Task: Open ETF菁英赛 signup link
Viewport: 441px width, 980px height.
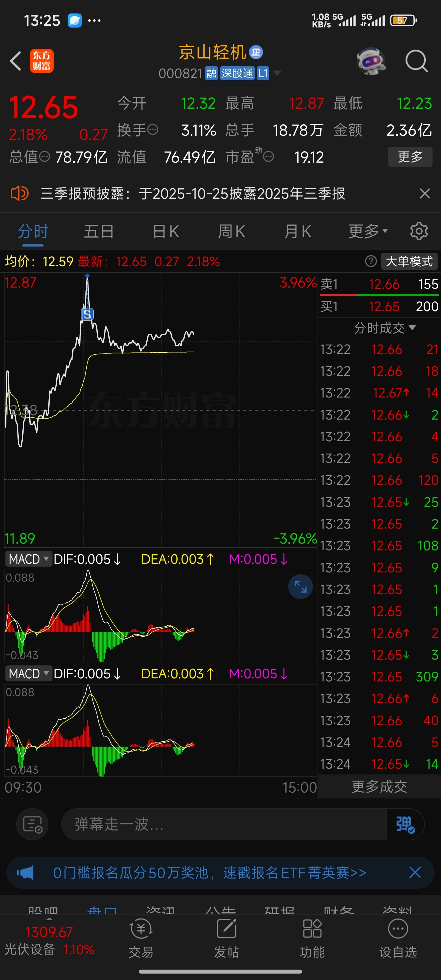Action: coord(210,872)
